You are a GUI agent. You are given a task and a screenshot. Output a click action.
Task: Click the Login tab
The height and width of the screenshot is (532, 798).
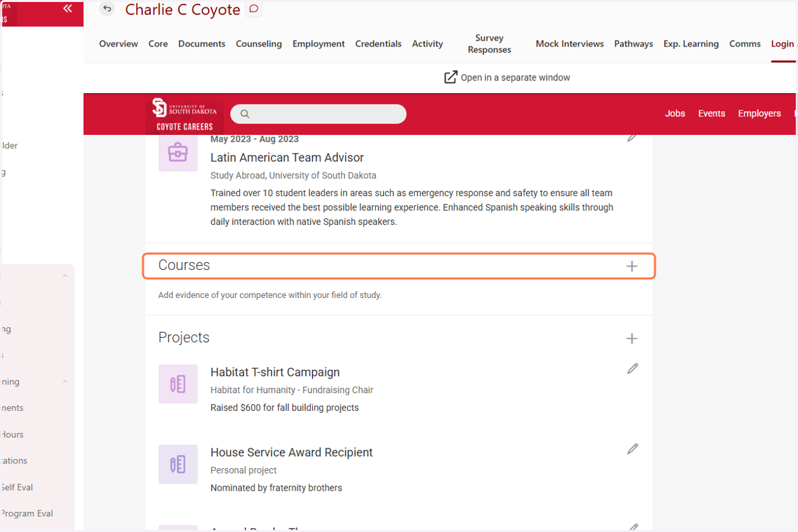pos(783,44)
